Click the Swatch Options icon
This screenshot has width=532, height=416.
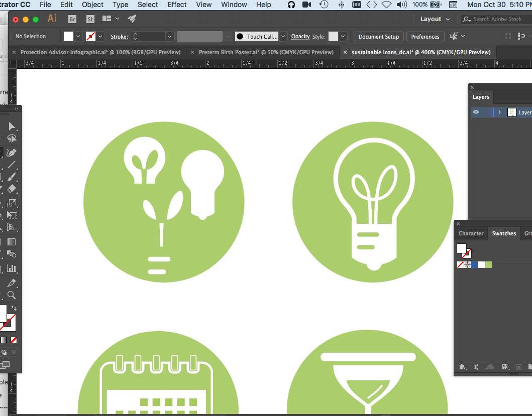point(518,367)
